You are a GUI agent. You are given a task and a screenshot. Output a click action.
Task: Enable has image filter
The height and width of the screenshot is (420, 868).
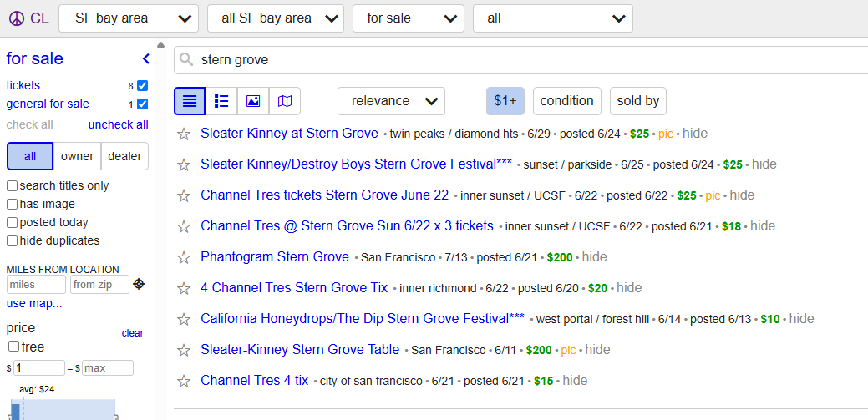click(x=12, y=205)
